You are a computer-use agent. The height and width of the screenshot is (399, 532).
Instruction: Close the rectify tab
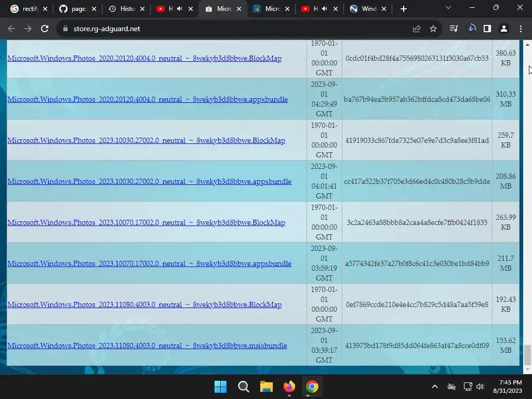tap(45, 9)
